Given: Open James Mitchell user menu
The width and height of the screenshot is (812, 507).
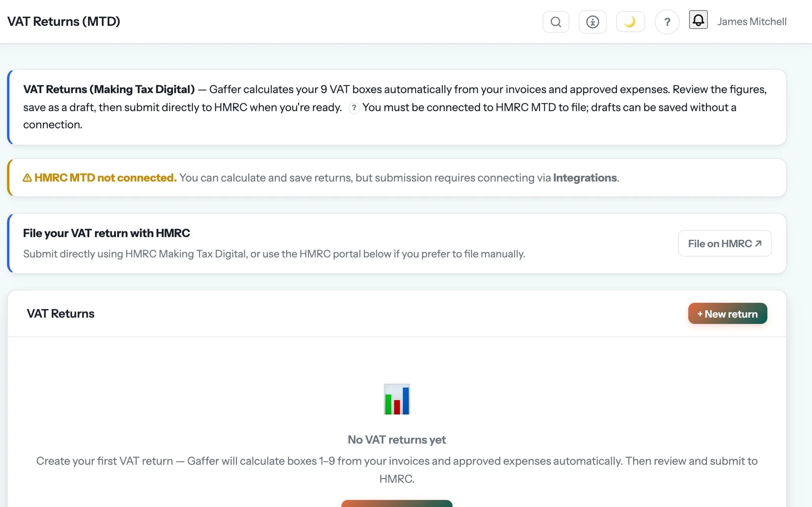Looking at the screenshot, I should pyautogui.click(x=752, y=22).
